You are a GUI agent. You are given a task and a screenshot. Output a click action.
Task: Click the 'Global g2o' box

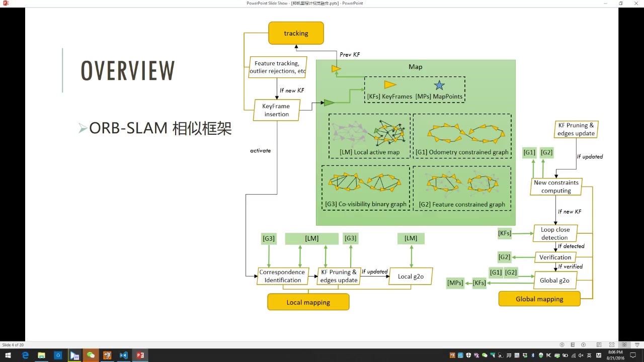[x=554, y=281]
